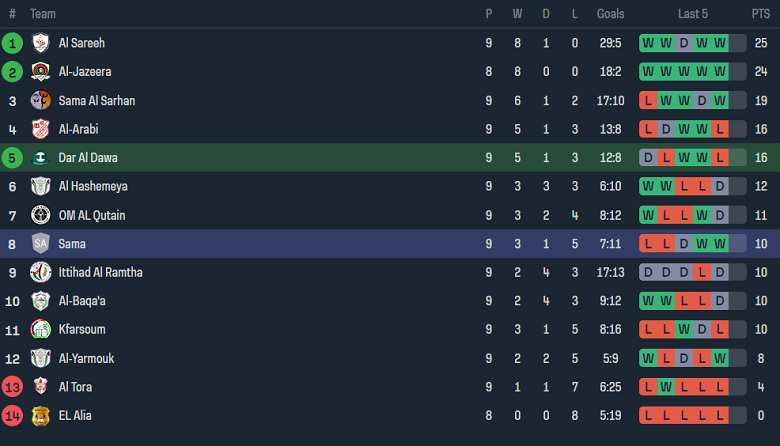Click the Al-Arabi club badge
Screen dimensions: 780x446
pyautogui.click(x=41, y=129)
